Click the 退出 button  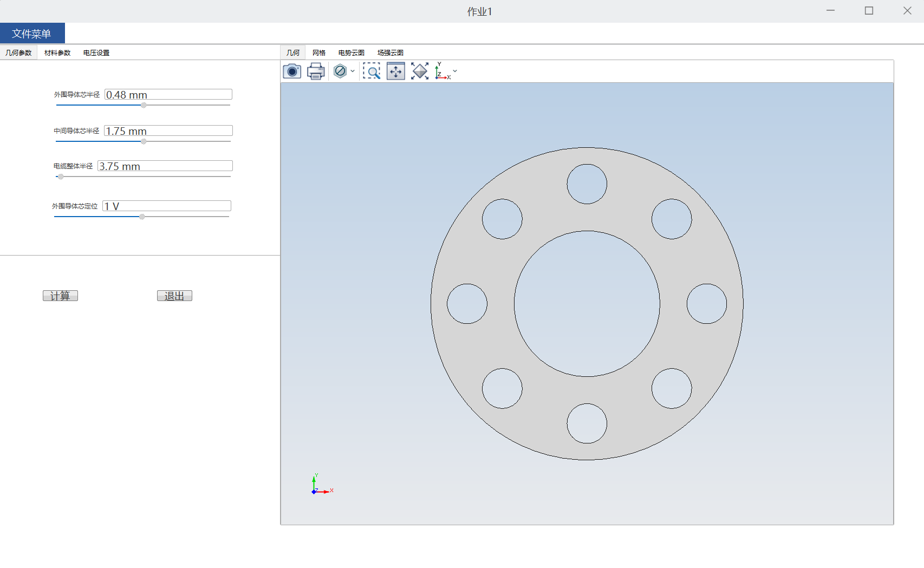pyautogui.click(x=174, y=296)
